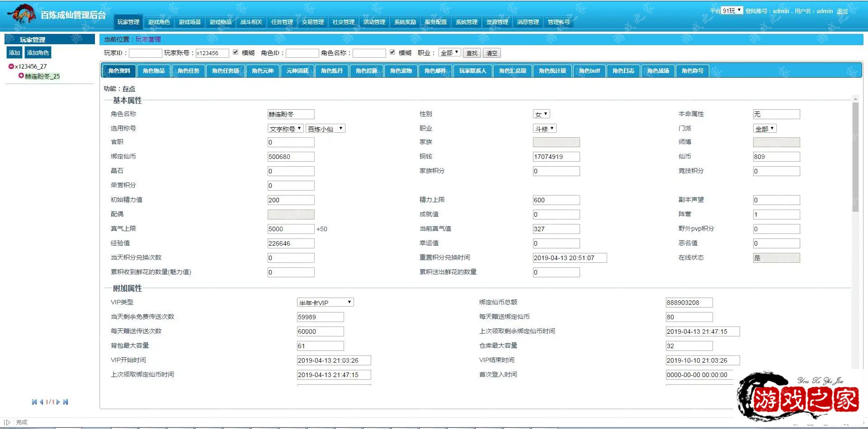The image size is (868, 429).
Task: Open the 游戏角色 top menu
Action: point(159,22)
